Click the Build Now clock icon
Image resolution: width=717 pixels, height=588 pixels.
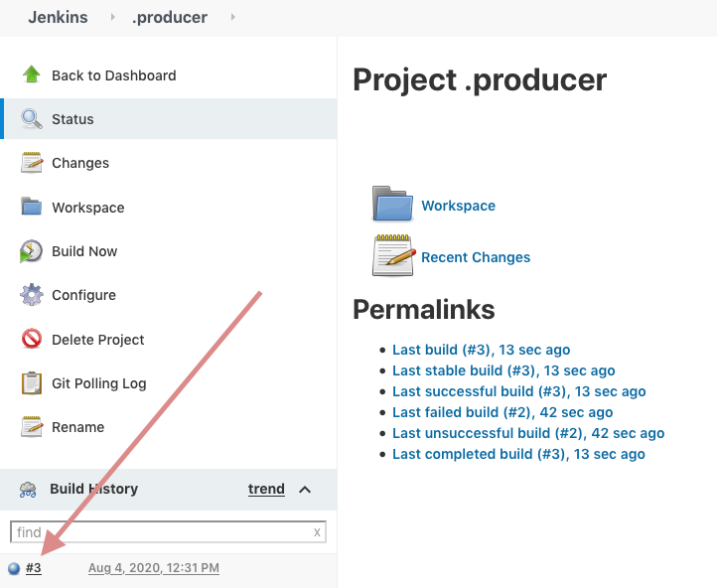(31, 251)
